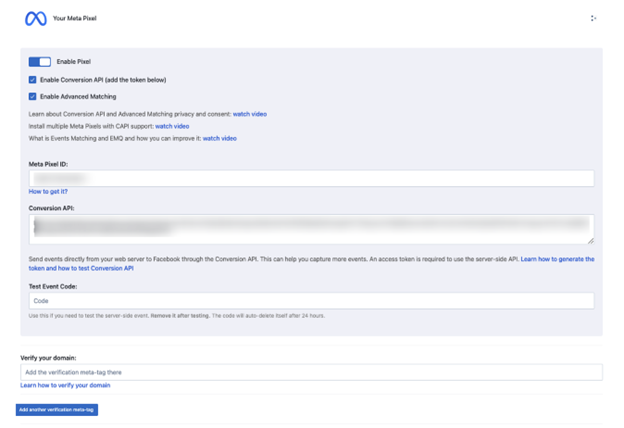
Task: Toggle the Enable Pixel switch
Action: point(39,62)
